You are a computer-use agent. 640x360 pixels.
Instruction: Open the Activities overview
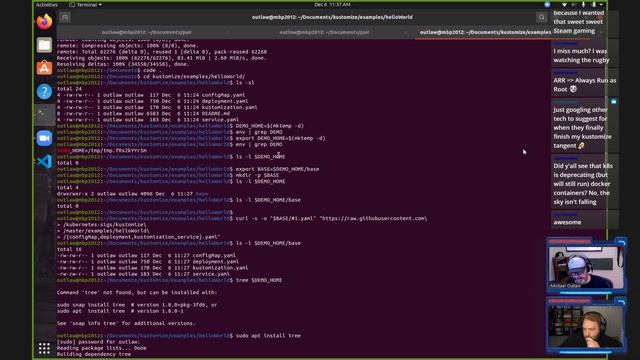[x=47, y=4]
